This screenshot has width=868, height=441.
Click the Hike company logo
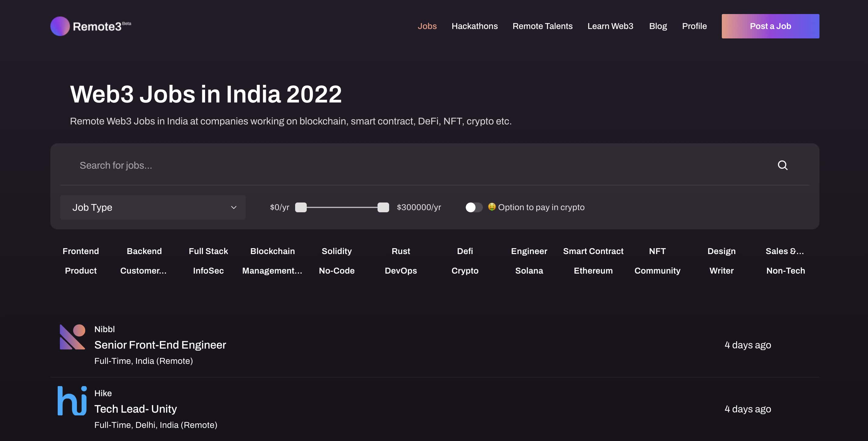[72, 401]
